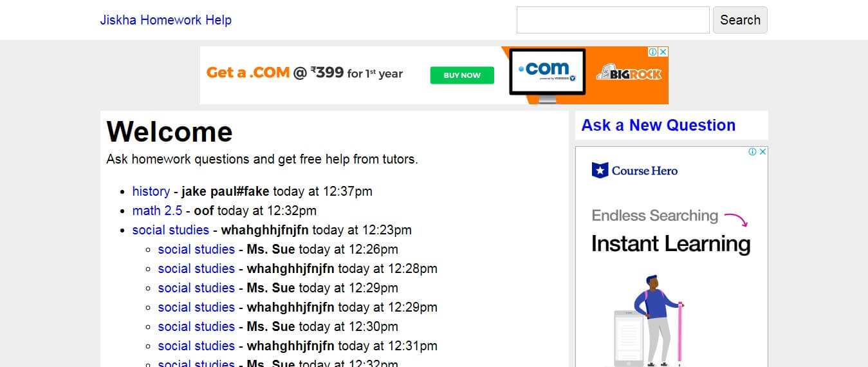The height and width of the screenshot is (367, 868).
Task: Open the math 2.5 question by oof
Action: click(x=157, y=211)
